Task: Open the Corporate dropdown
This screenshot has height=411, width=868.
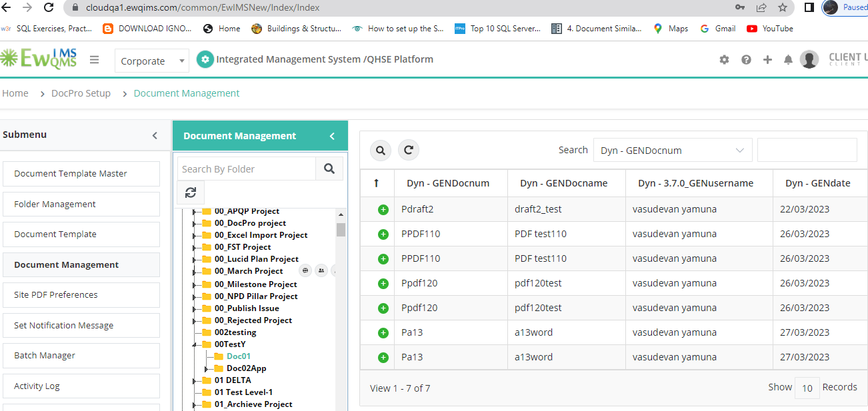Action: point(152,61)
